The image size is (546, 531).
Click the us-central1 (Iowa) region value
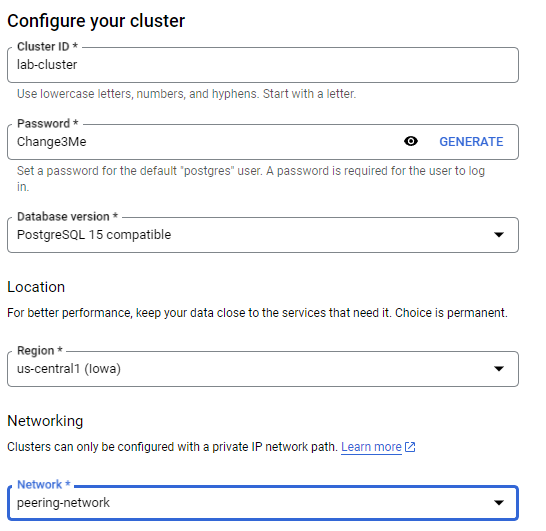[69, 368]
